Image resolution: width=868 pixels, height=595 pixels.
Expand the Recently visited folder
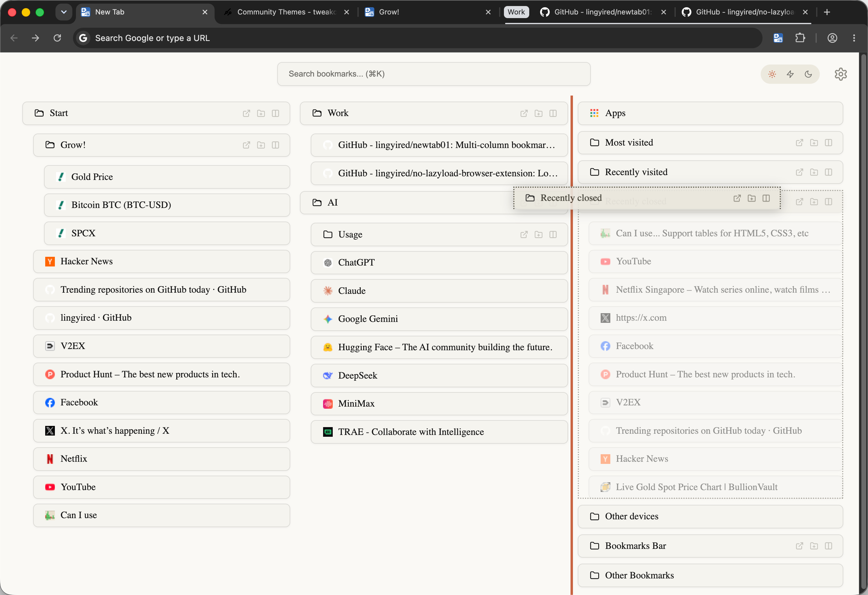710,172
